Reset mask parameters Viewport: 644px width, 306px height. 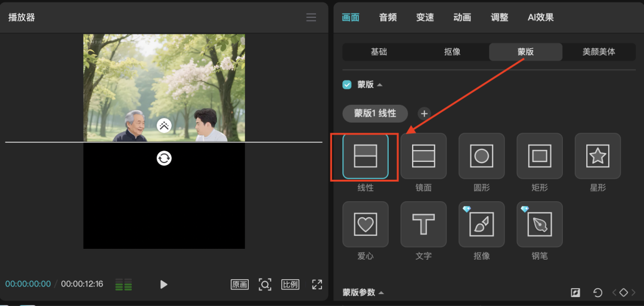pyautogui.click(x=597, y=292)
